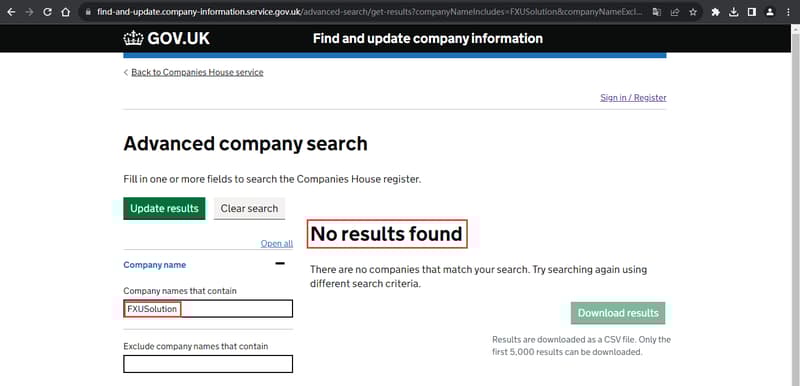
Task: Toggle the browser side panel icon
Action: click(752, 12)
